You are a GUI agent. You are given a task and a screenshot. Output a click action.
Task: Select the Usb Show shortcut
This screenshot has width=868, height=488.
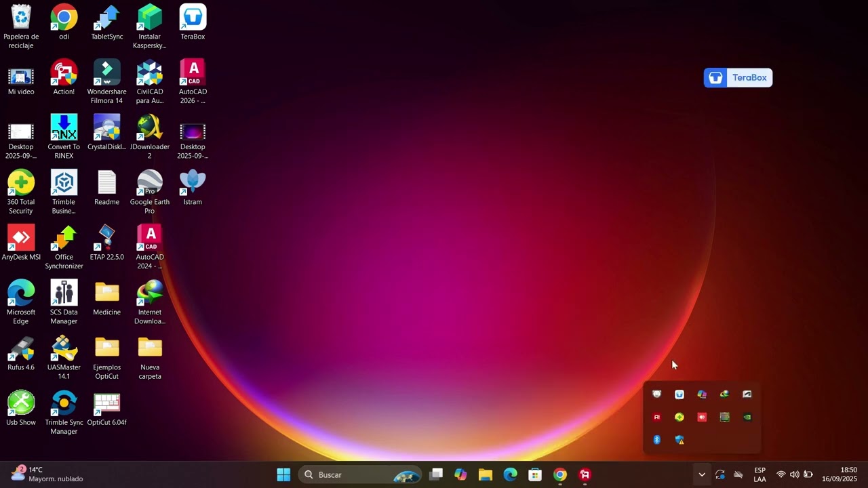click(x=21, y=408)
